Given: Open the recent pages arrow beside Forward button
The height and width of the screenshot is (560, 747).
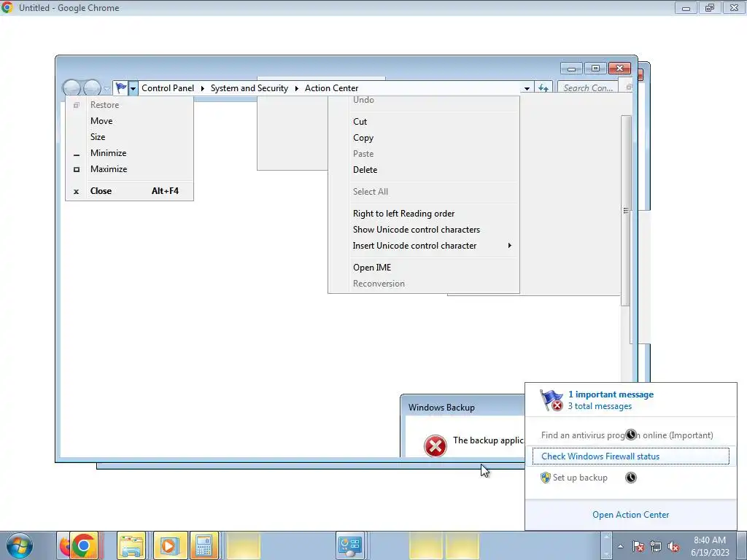Looking at the screenshot, I should click(107, 88).
